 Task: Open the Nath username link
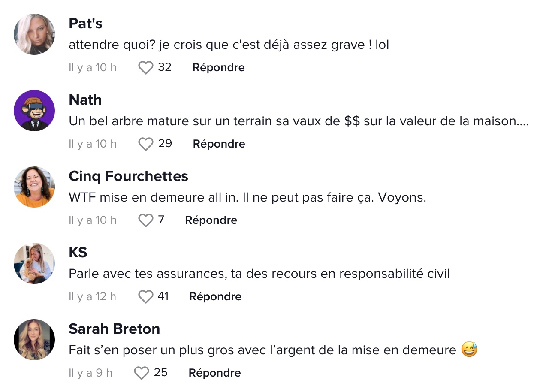[85, 100]
